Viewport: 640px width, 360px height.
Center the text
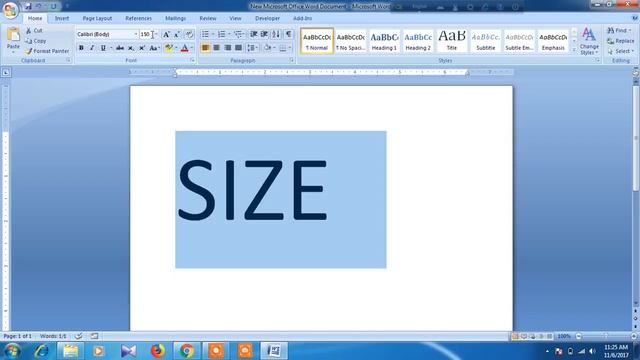click(216, 48)
